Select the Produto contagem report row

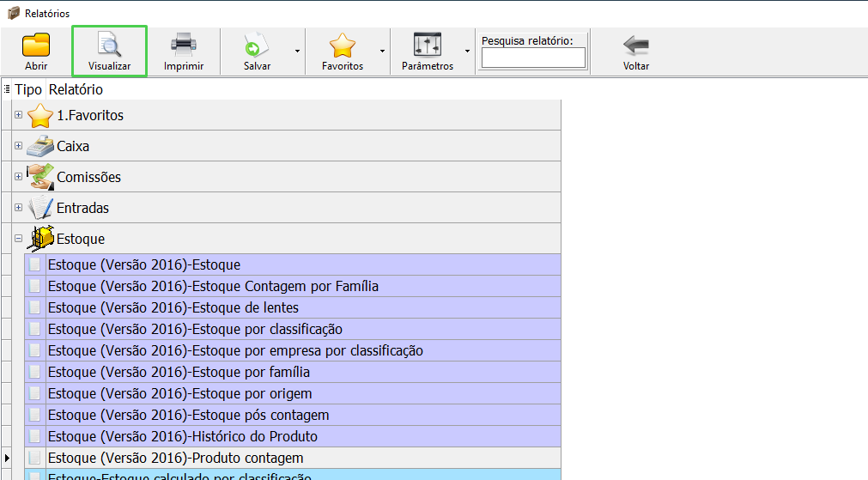(175, 458)
